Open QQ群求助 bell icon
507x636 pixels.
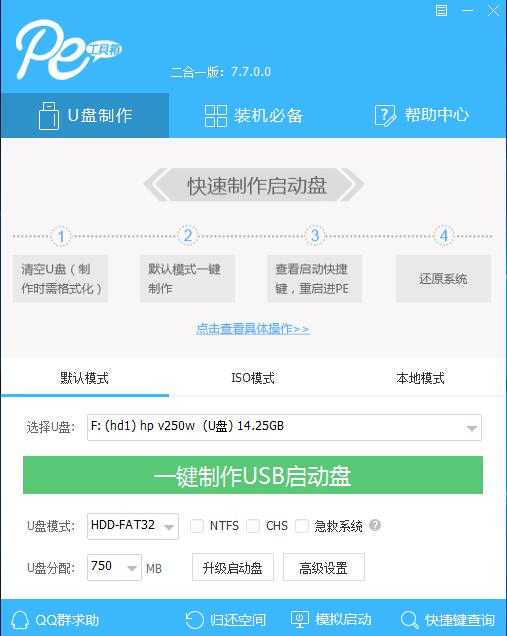click(x=19, y=620)
